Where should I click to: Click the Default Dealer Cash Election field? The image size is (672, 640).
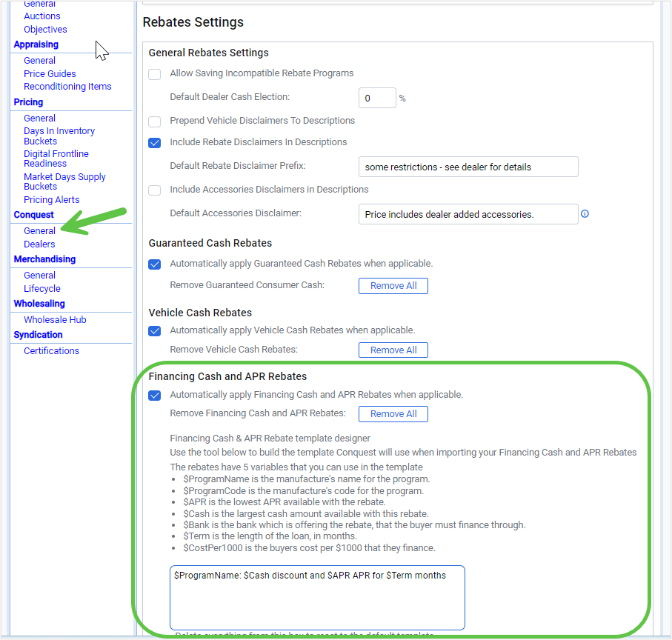click(376, 98)
